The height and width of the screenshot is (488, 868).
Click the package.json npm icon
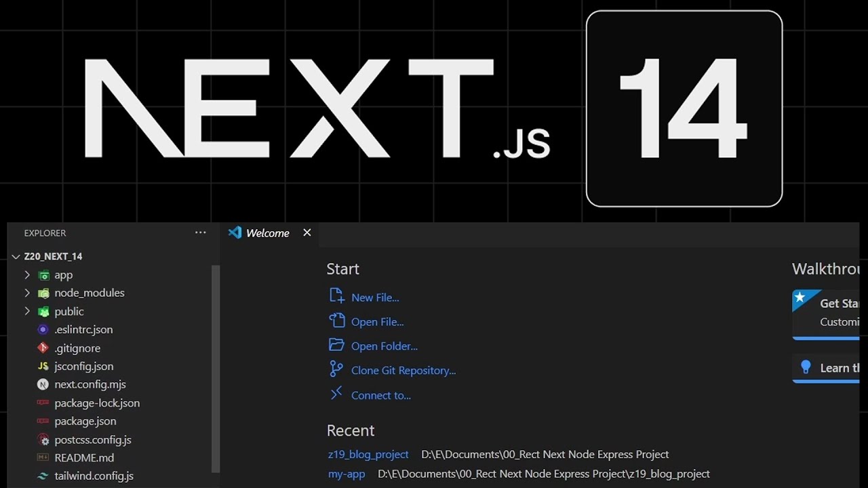pyautogui.click(x=43, y=421)
